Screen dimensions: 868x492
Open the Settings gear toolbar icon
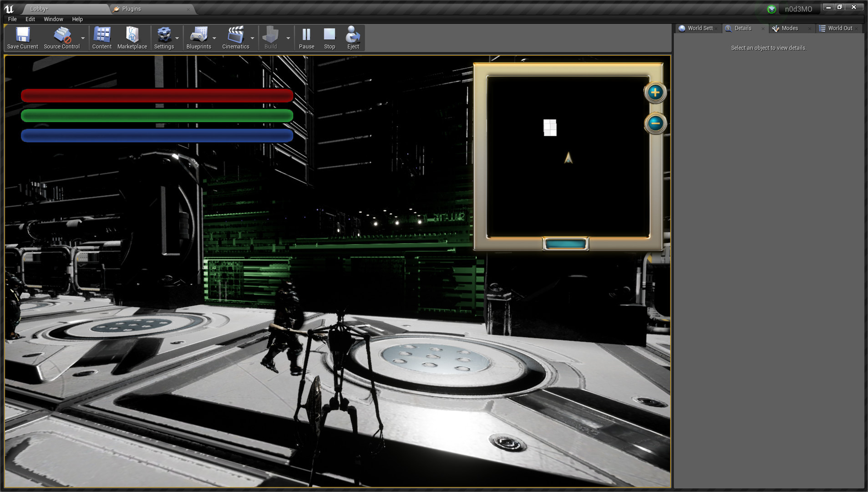pos(164,38)
